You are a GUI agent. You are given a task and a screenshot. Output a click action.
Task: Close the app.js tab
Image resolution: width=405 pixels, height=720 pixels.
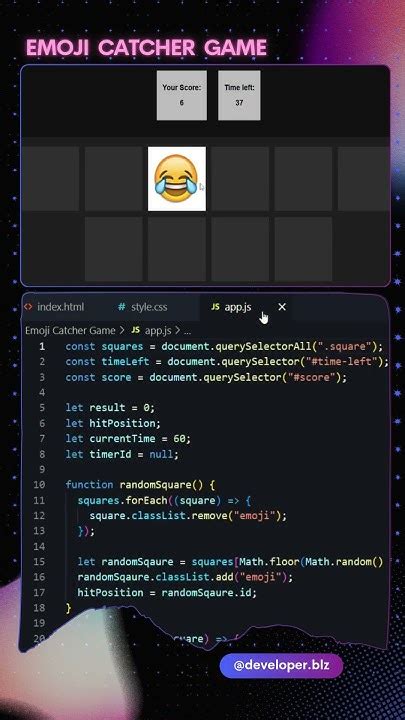[282, 307]
